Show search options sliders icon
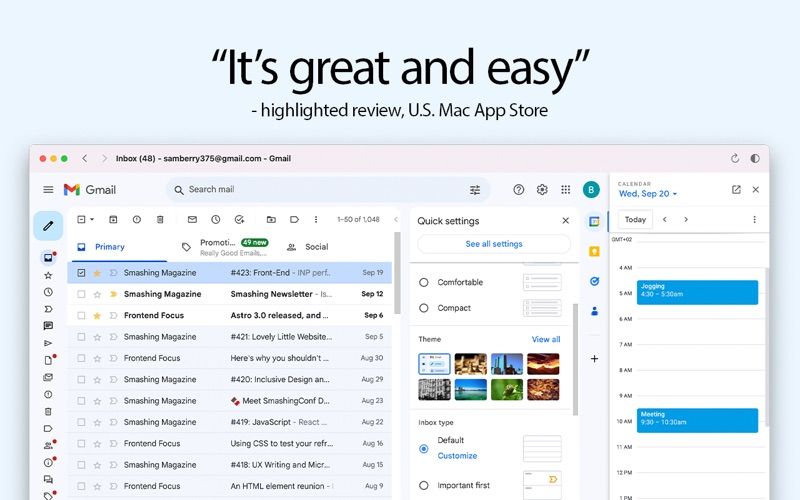Screen dimensions: 800x500 [474, 190]
